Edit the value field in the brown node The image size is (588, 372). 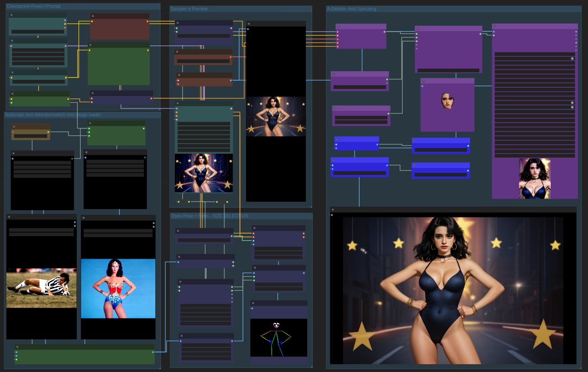[x=30, y=136]
